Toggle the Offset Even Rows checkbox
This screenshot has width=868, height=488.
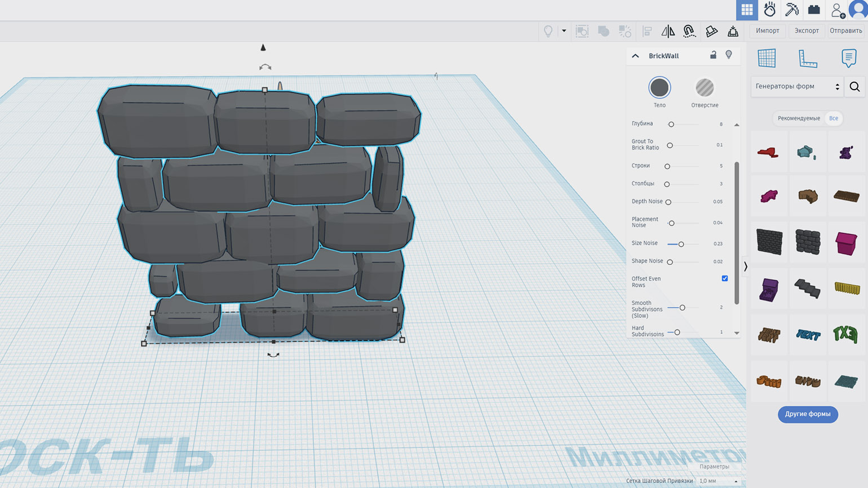(x=725, y=278)
